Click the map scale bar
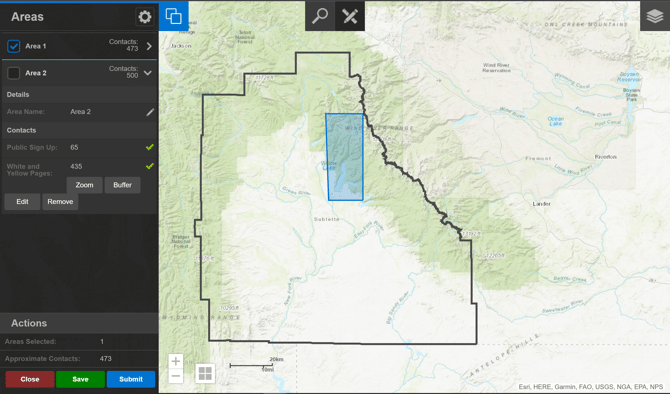This screenshot has width=670, height=394. pos(256,365)
